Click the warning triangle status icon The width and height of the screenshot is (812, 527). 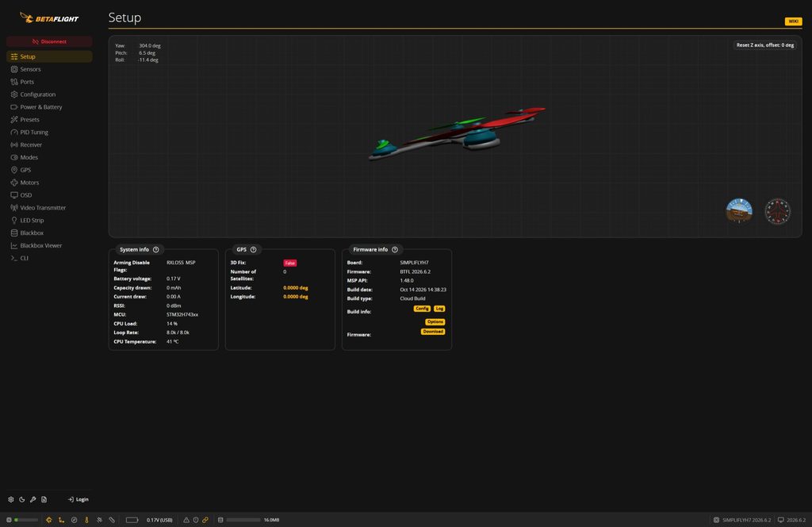tap(186, 520)
